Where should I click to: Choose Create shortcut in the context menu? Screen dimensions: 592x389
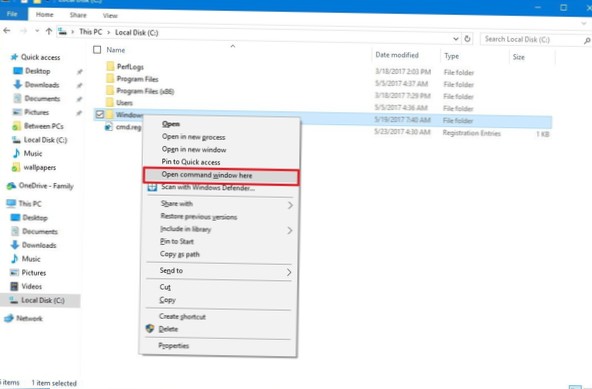(182, 316)
